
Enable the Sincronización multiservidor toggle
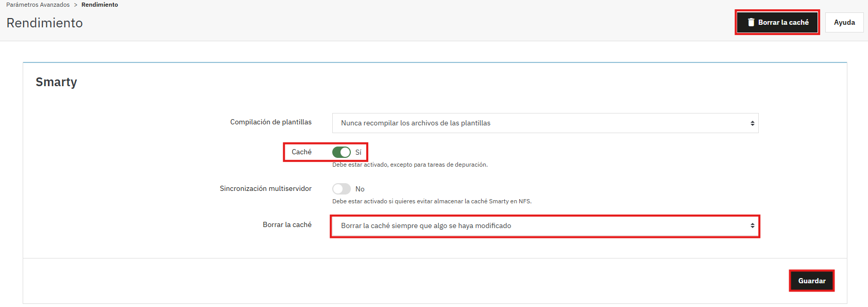342,189
